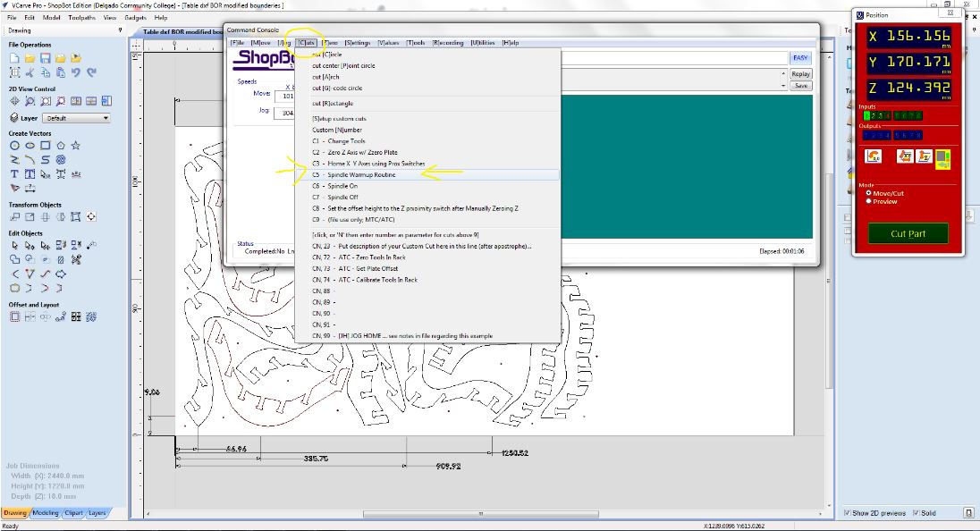The height and width of the screenshot is (531, 980).
Task: Click the horizontal scrollbar under the drawing
Action: coord(481,514)
